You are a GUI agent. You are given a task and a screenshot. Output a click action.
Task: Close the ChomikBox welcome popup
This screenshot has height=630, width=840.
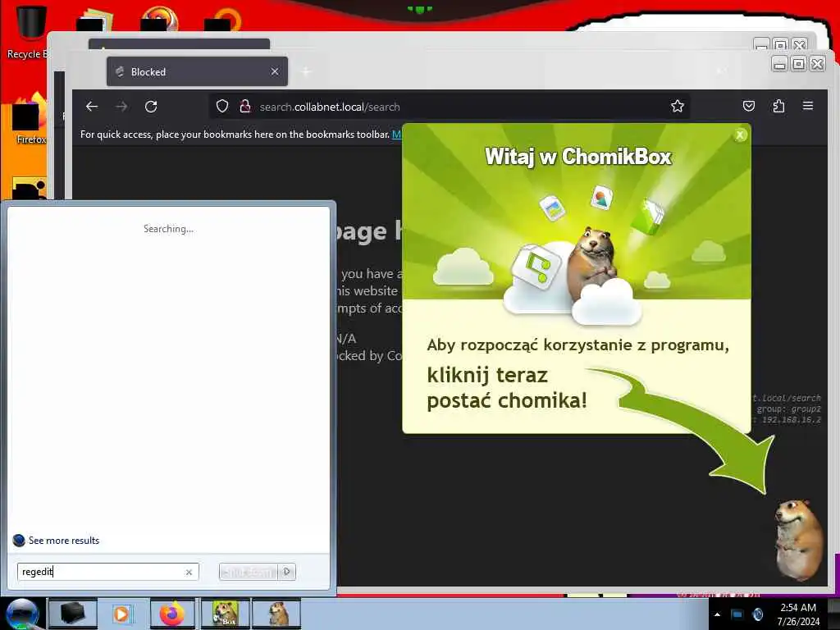pos(740,135)
